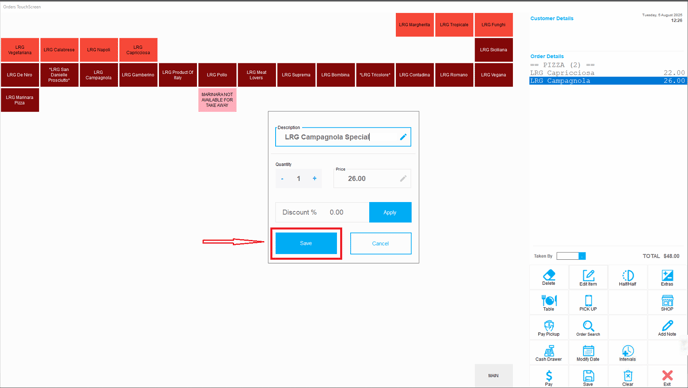Select the Table dining icon
The height and width of the screenshot is (388, 688).
548,302
